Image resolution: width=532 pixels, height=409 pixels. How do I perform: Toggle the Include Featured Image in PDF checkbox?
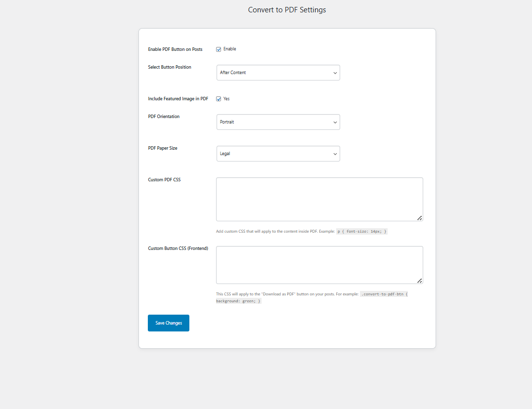click(x=218, y=98)
